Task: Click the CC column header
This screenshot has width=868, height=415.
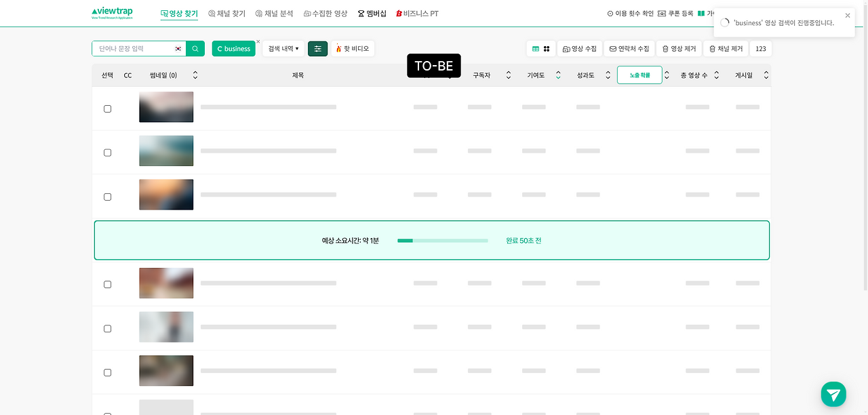Action: coord(127,75)
